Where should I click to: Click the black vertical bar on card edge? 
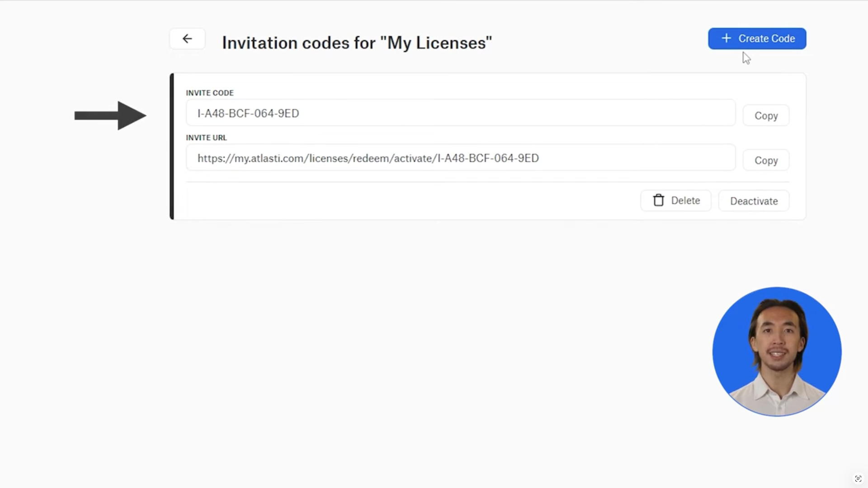172,146
